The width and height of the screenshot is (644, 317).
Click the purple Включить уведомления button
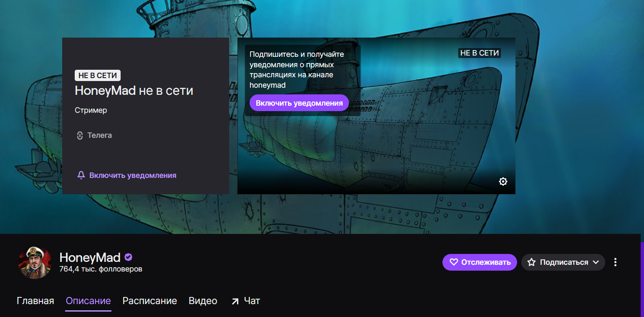point(299,103)
